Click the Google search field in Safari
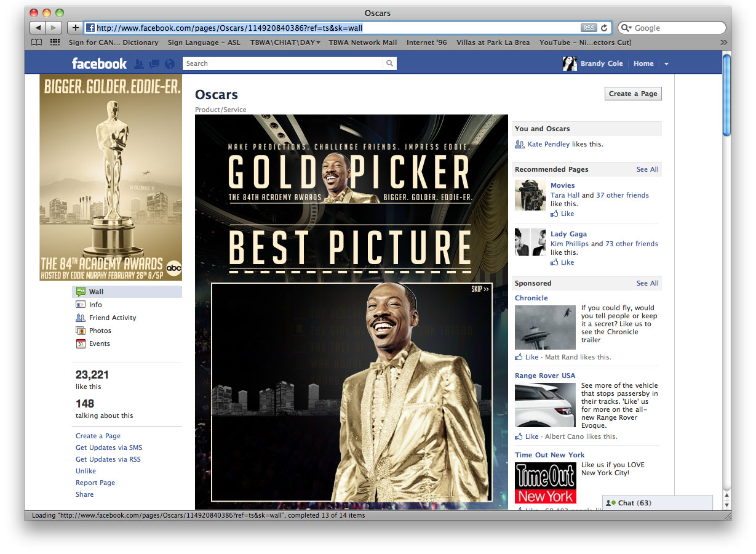The image size is (756, 554). point(672,28)
